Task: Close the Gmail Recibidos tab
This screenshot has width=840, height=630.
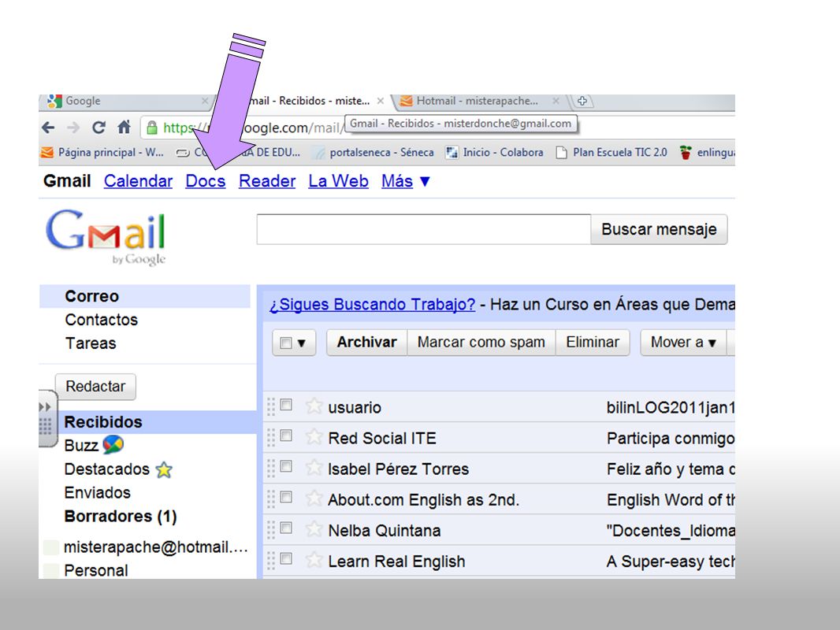Action: pyautogui.click(x=381, y=101)
